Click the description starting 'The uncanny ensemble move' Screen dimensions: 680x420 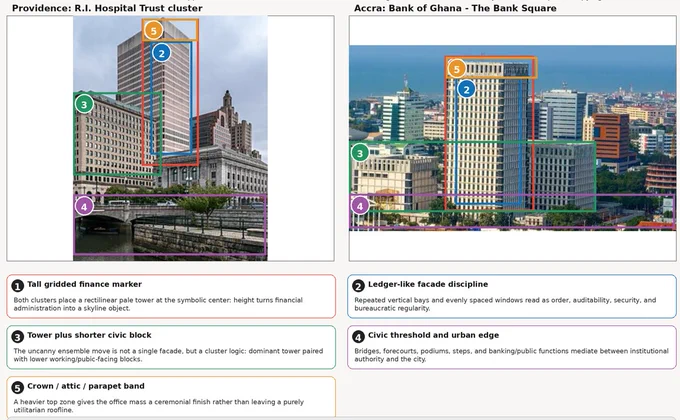168,355
